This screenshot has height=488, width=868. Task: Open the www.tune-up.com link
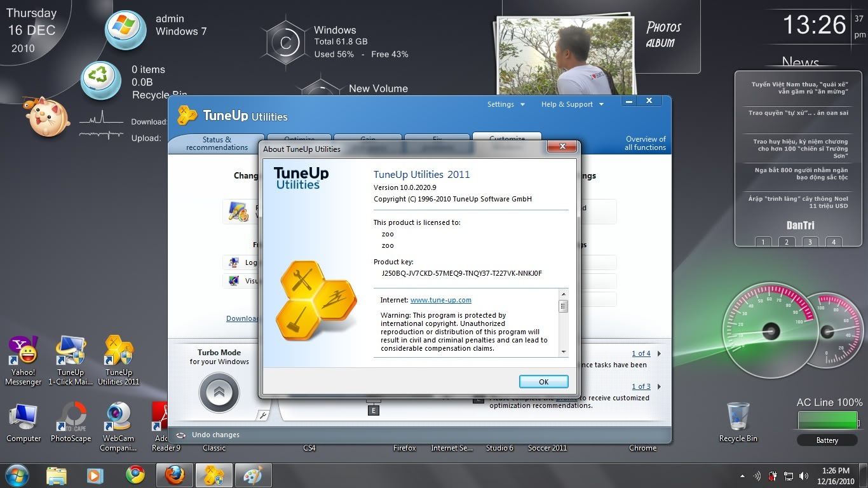[441, 300]
